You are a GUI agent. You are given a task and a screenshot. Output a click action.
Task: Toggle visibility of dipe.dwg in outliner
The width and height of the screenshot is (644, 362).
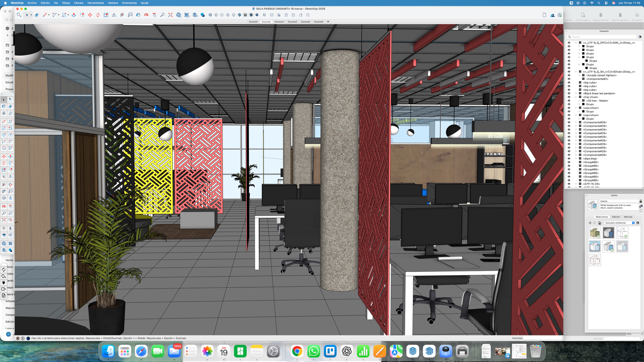click(x=569, y=159)
